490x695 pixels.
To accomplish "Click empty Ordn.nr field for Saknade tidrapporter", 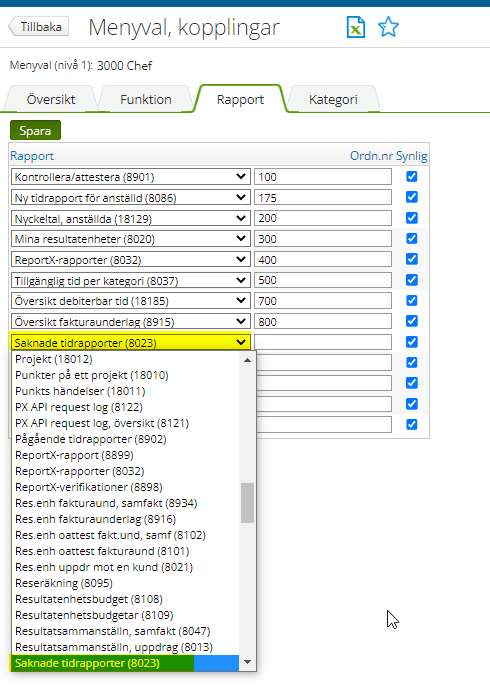I will (x=323, y=343).
